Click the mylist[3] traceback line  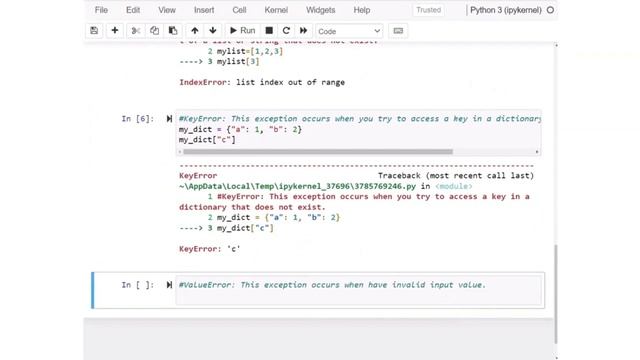(219, 62)
